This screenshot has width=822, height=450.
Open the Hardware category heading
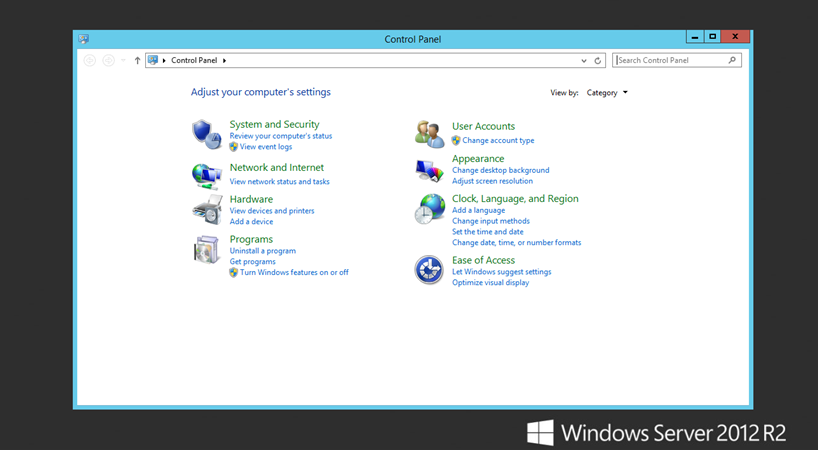[251, 199]
